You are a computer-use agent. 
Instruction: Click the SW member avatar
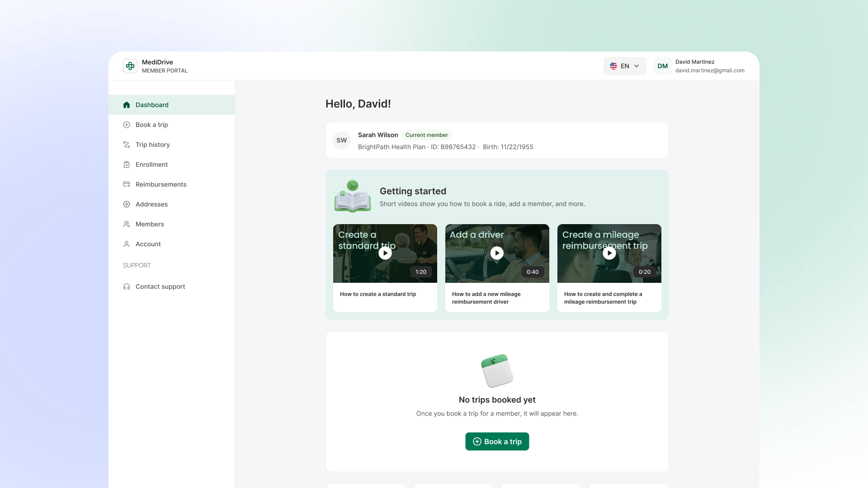[x=342, y=141]
